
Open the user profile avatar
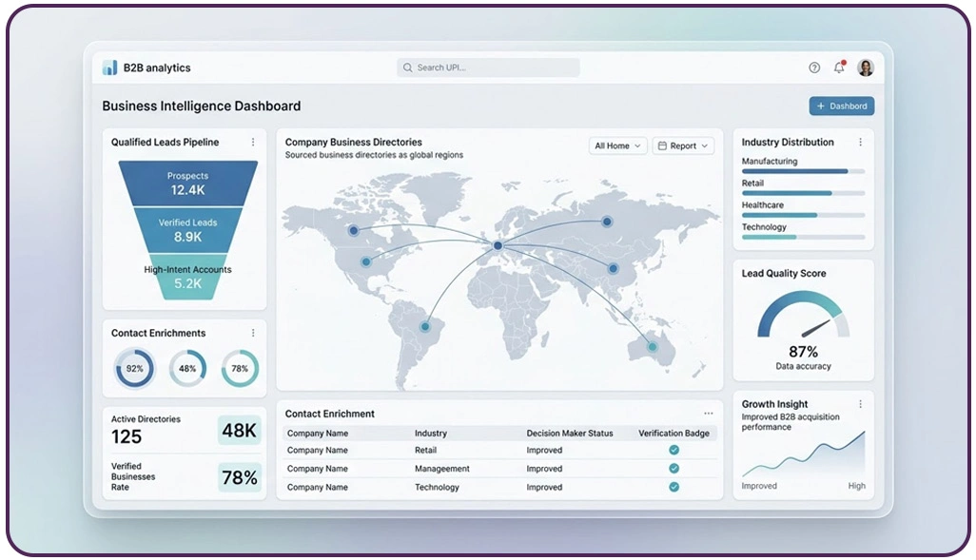coord(866,68)
